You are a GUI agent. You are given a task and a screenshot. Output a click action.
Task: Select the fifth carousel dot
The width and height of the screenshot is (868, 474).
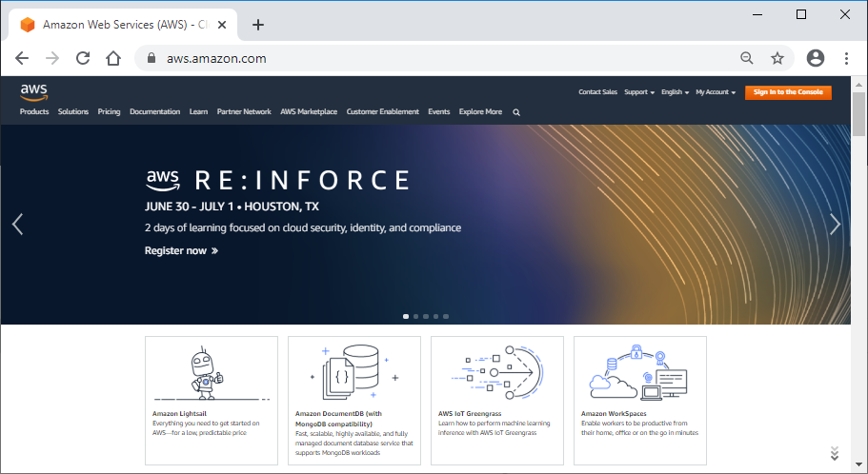coord(446,316)
